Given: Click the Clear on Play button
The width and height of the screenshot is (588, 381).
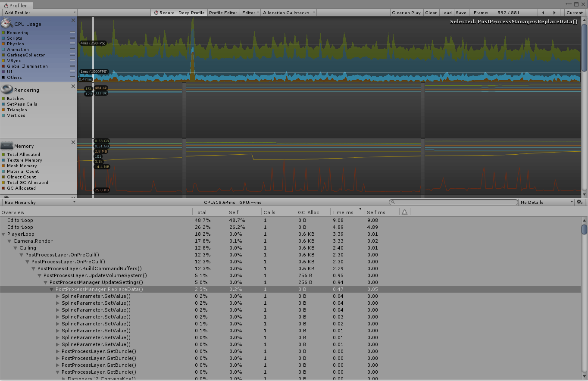Looking at the screenshot, I should click(406, 12).
